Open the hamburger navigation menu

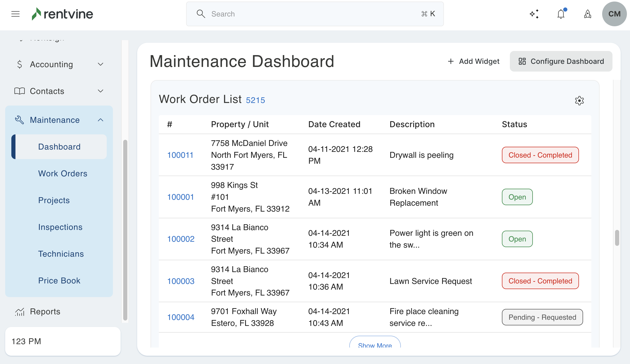click(x=15, y=14)
